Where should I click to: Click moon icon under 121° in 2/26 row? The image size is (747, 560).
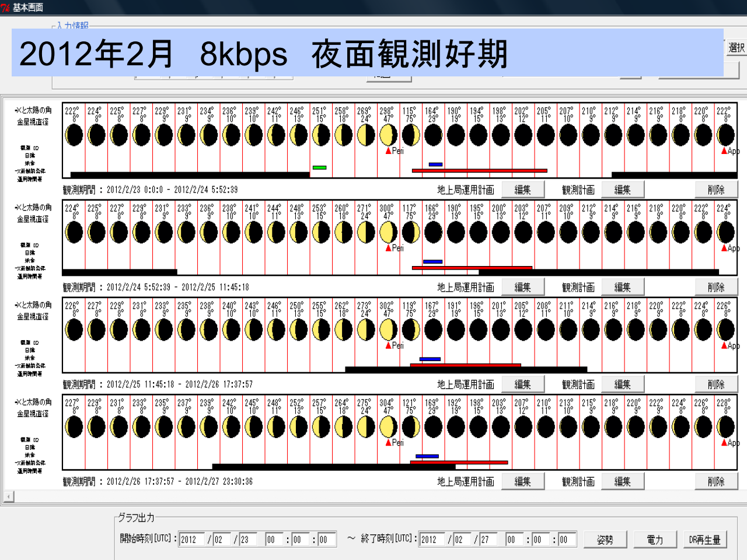(410, 428)
